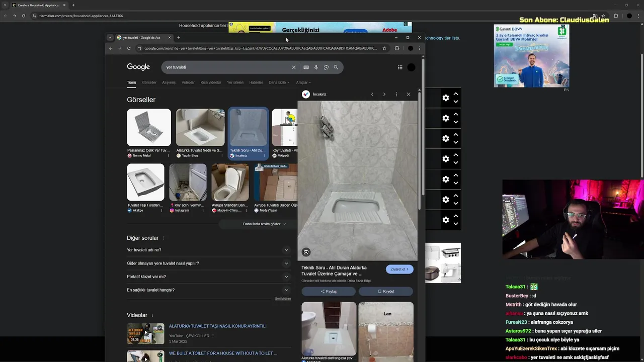Switch to the Alışveriş tab
The image size is (644, 362).
pyautogui.click(x=169, y=82)
